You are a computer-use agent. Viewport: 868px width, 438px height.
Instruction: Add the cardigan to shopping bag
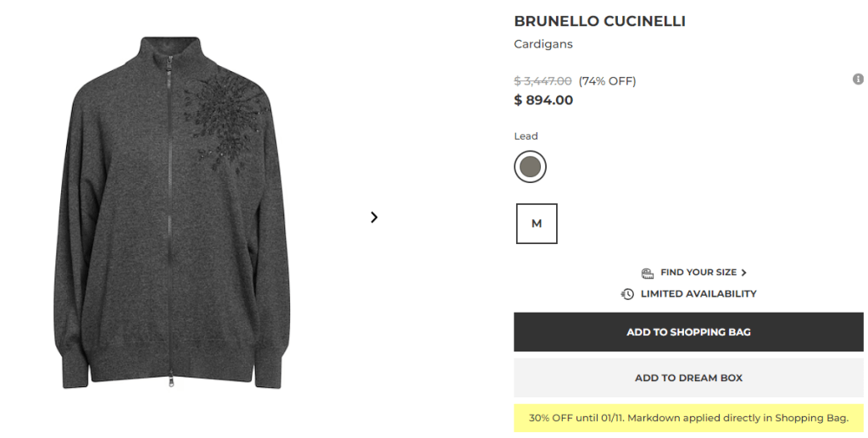(x=688, y=332)
